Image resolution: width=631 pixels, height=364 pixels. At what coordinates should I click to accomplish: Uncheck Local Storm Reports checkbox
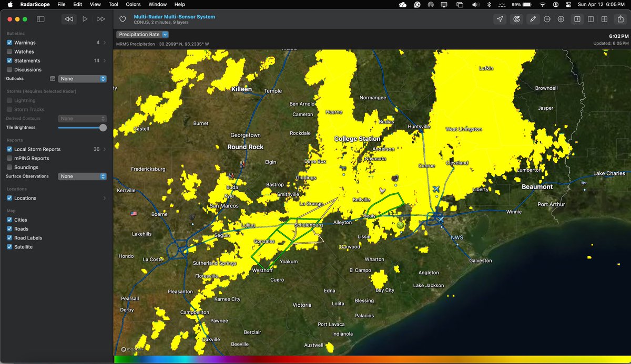tap(9, 149)
